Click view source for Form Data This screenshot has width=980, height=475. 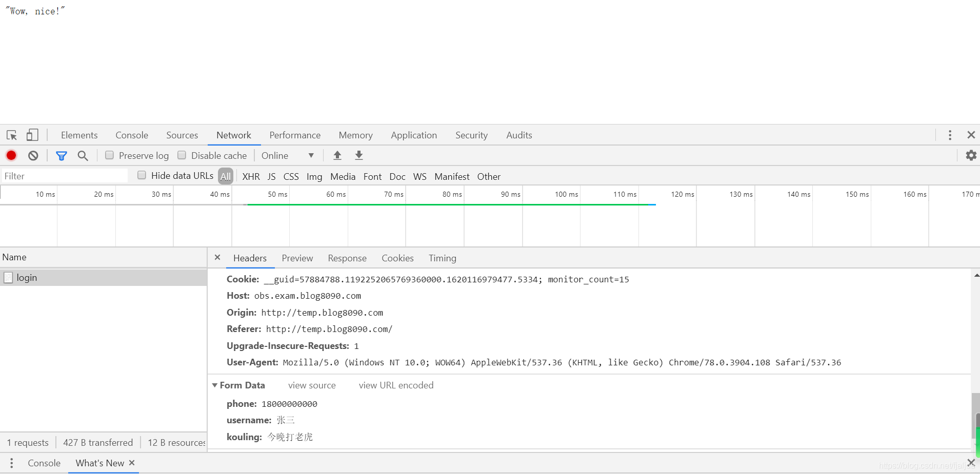(x=312, y=385)
